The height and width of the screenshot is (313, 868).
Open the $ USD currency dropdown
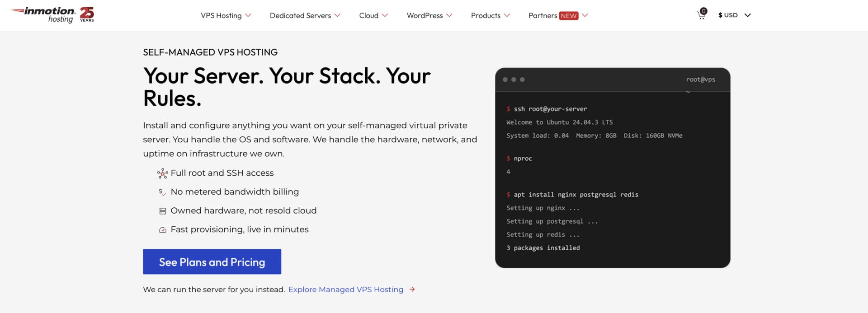pos(734,15)
